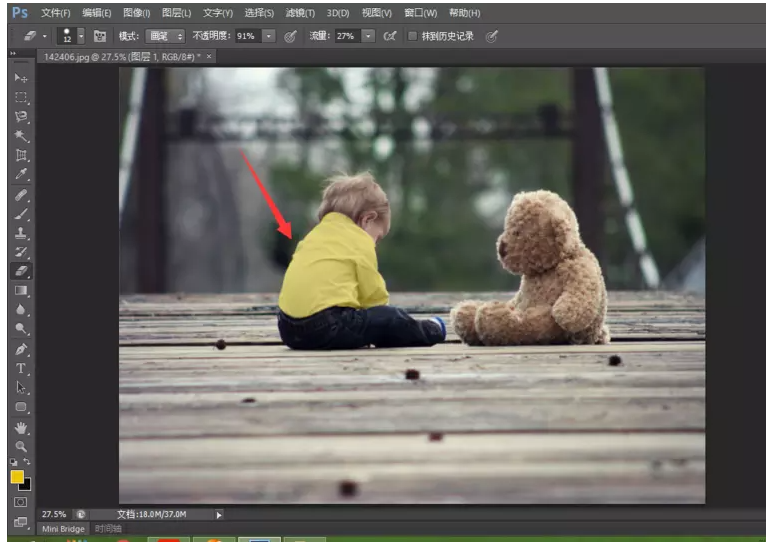This screenshot has height=544, width=766.
Task: Click the yellow foreground color swatch
Action: tap(18, 477)
